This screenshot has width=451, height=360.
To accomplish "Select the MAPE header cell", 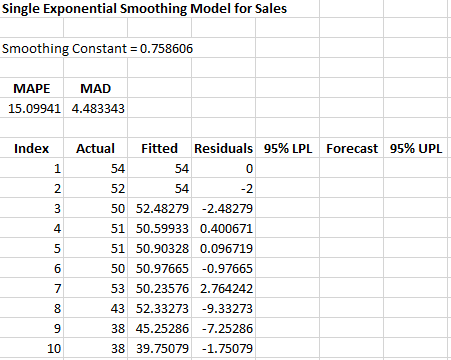I will click(32, 89).
